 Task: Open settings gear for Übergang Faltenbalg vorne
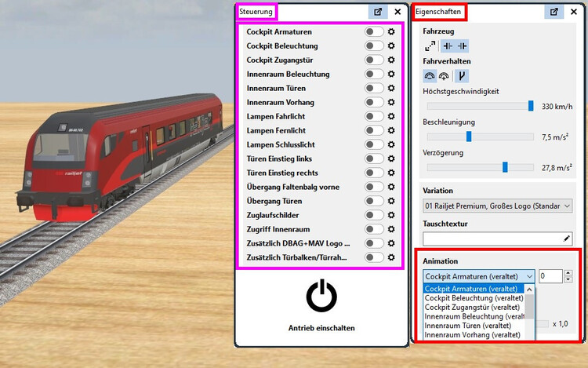pos(391,187)
